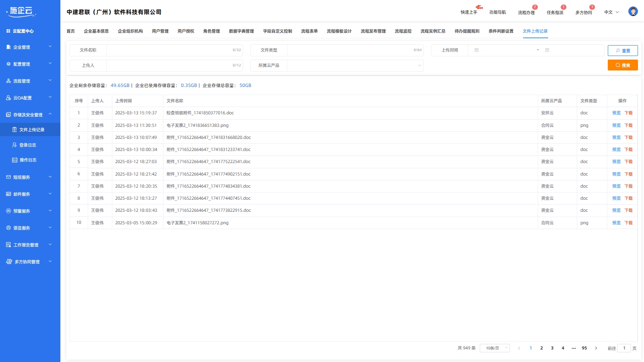644x362 pixels.
Task: Click the 文件名称 input field
Action: point(169,50)
